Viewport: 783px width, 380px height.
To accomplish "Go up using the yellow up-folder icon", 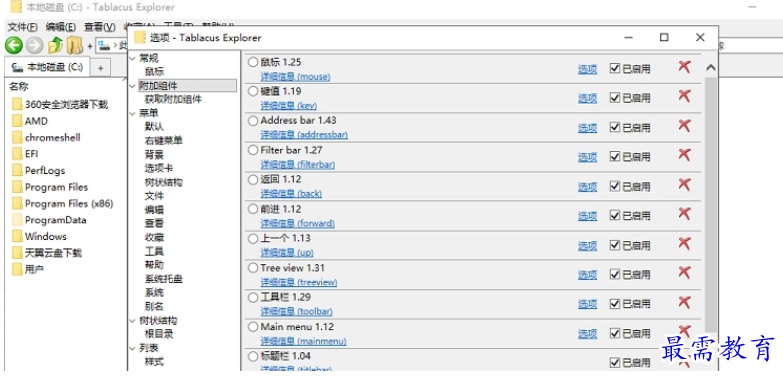I will [55, 45].
